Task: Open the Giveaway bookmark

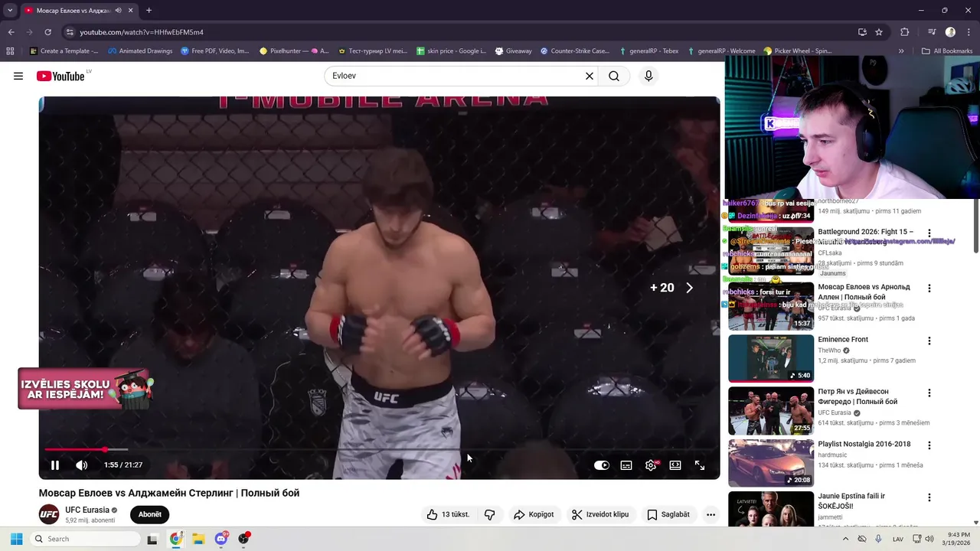Action: pyautogui.click(x=513, y=51)
